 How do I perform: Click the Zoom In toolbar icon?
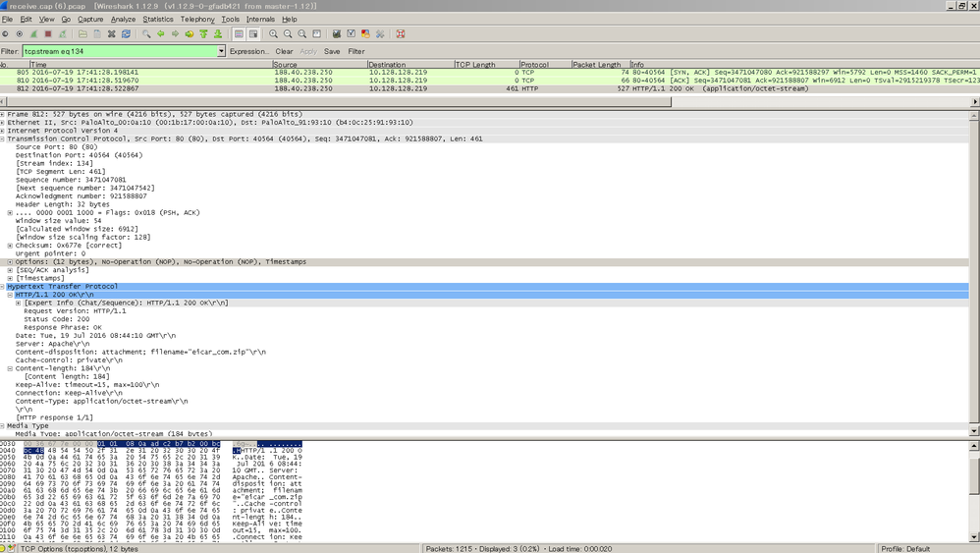click(274, 34)
